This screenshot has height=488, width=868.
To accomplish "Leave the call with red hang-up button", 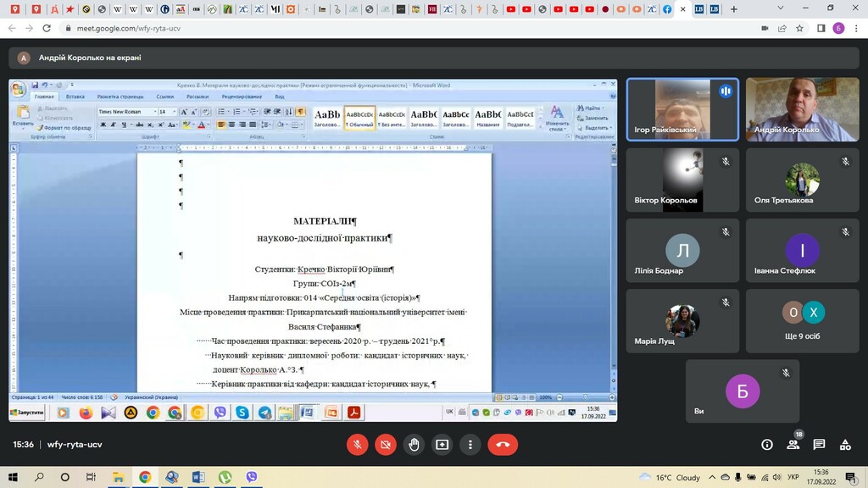I will 503,445.
